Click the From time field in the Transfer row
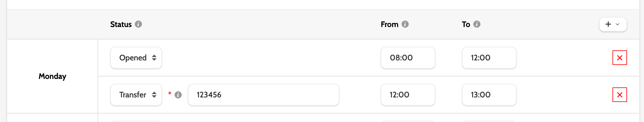The width and height of the screenshot is (644, 122). pyautogui.click(x=408, y=95)
